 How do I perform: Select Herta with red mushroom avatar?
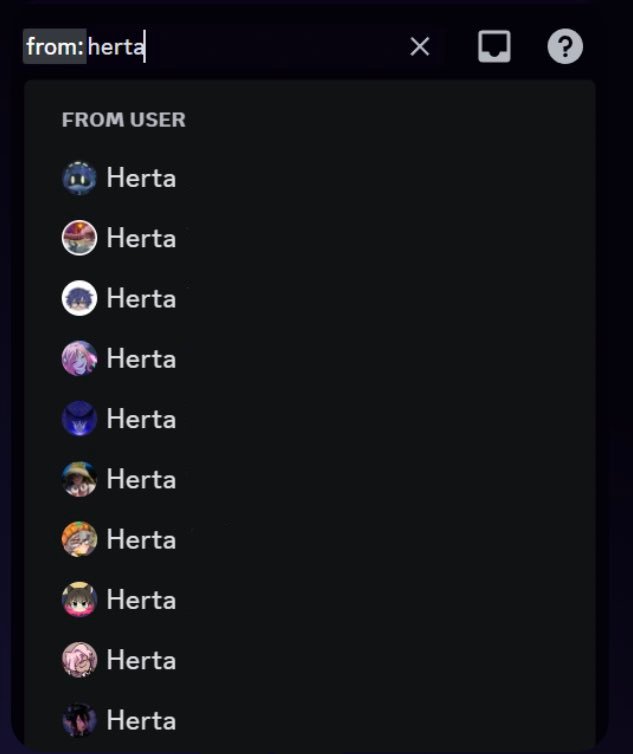(310, 238)
